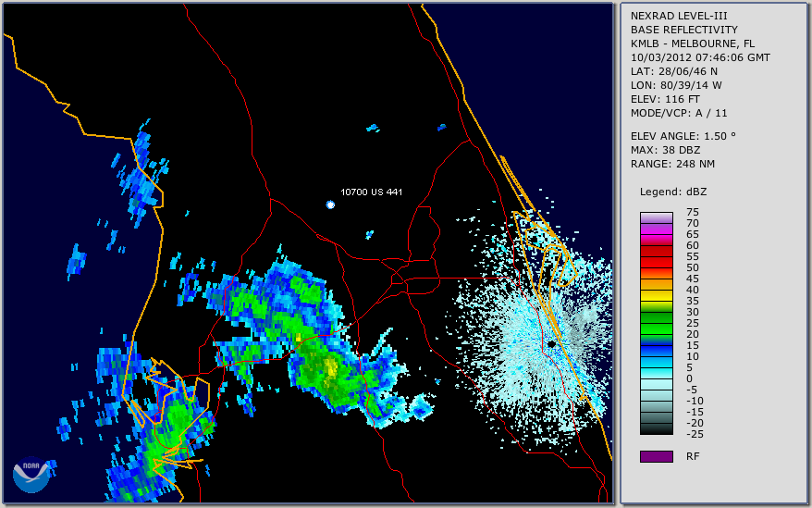The width and height of the screenshot is (812, 508).
Task: Select "ELEV ANGLE: 1.50 °" text
Action: click(x=683, y=136)
